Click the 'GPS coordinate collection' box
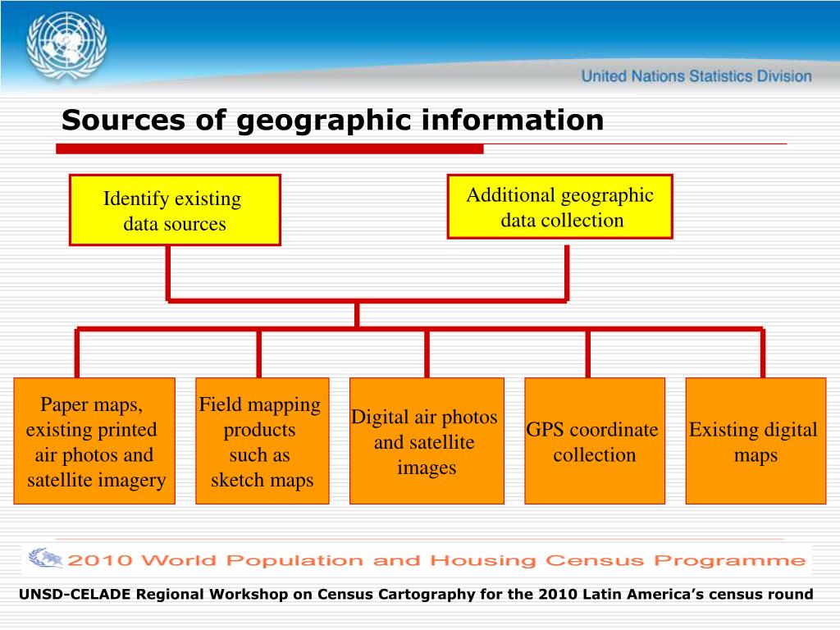This screenshot has width=840, height=630. (x=595, y=441)
